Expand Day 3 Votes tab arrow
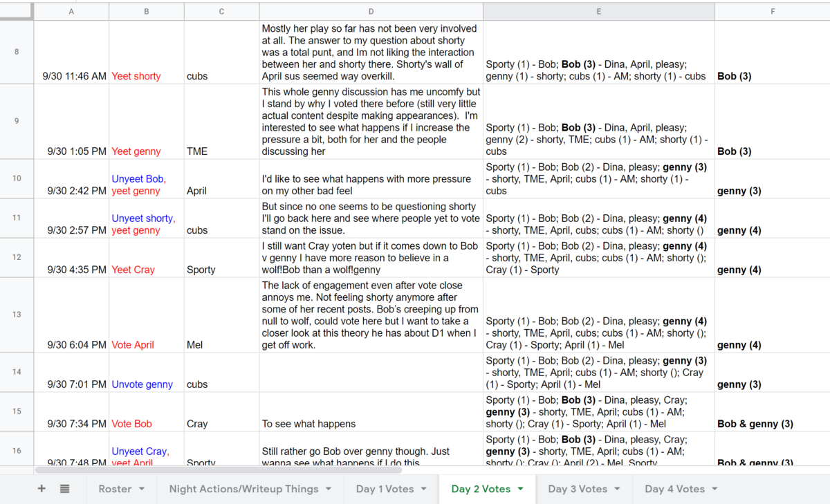The height and width of the screenshot is (504, 830). [x=617, y=489]
